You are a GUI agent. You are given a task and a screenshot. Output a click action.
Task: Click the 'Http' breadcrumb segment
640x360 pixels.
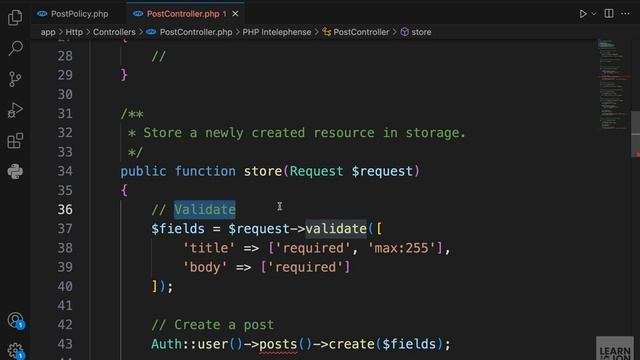[74, 32]
